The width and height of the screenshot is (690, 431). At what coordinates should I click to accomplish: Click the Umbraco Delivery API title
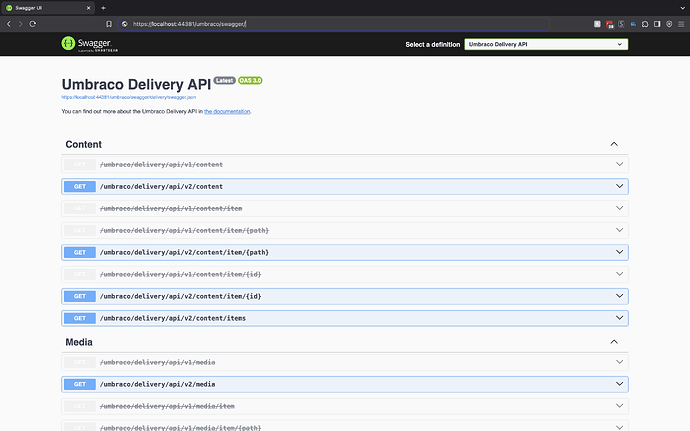click(136, 85)
